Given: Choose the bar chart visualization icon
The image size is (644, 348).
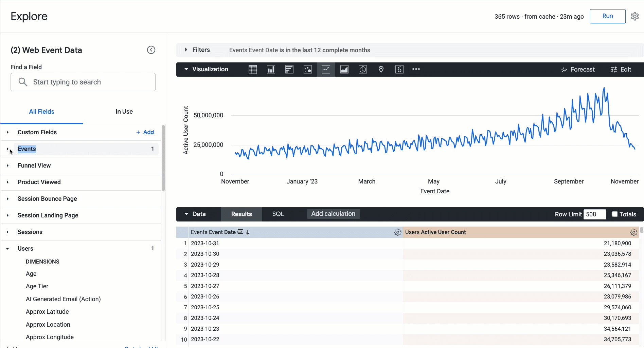Looking at the screenshot, I should 289,70.
